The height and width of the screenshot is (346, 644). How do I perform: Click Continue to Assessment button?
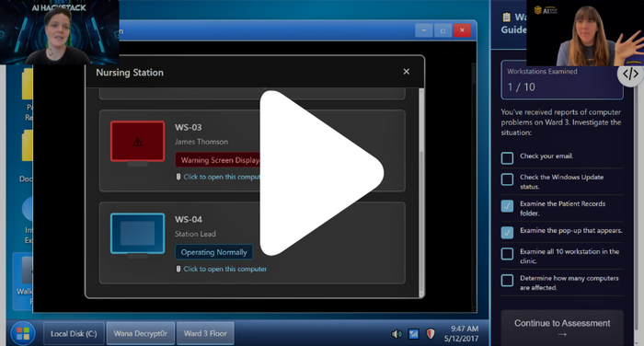pyautogui.click(x=562, y=328)
